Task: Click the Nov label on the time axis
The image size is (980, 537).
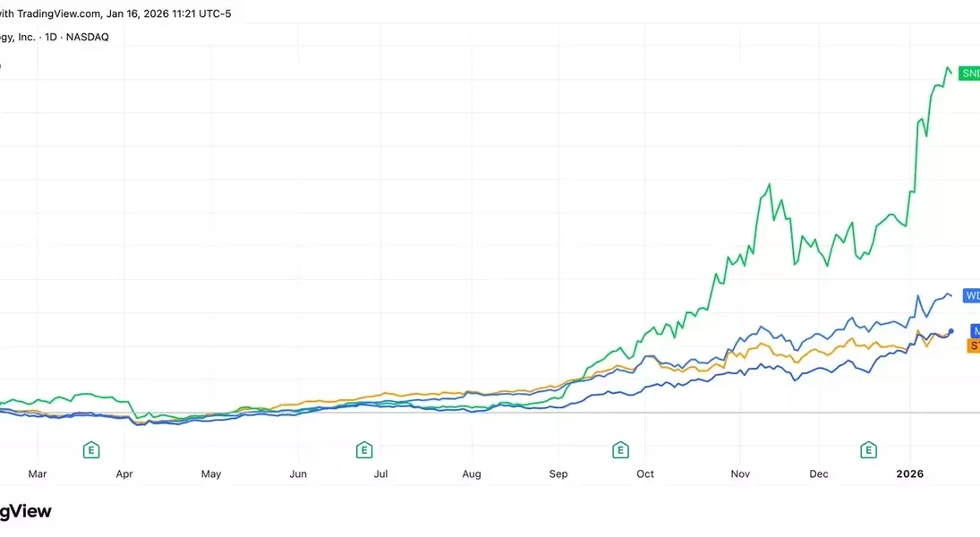Action: pos(739,474)
